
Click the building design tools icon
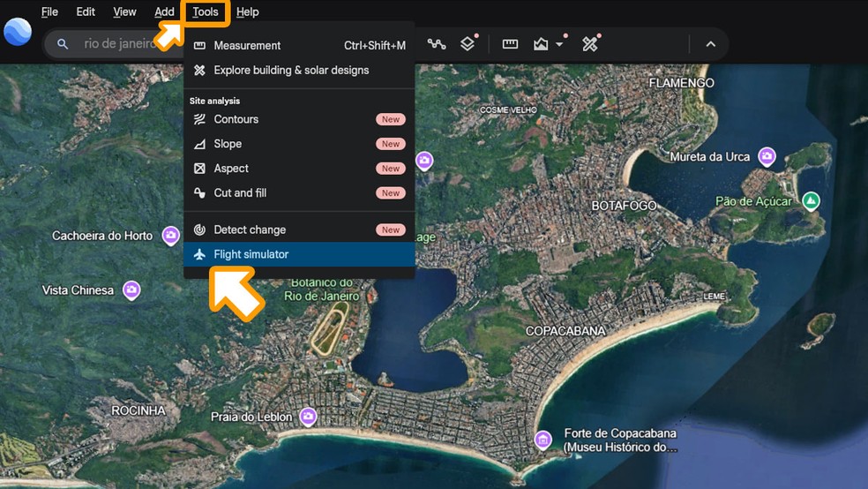[590, 44]
